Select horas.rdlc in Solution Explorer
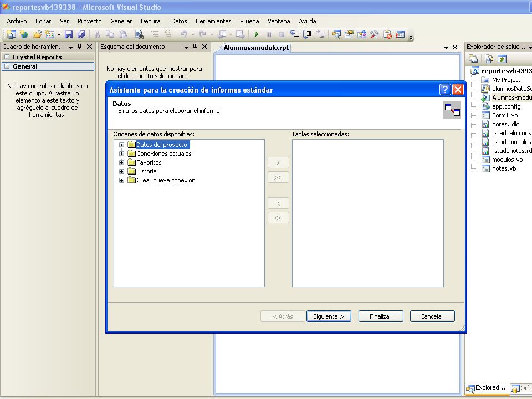 [x=505, y=124]
